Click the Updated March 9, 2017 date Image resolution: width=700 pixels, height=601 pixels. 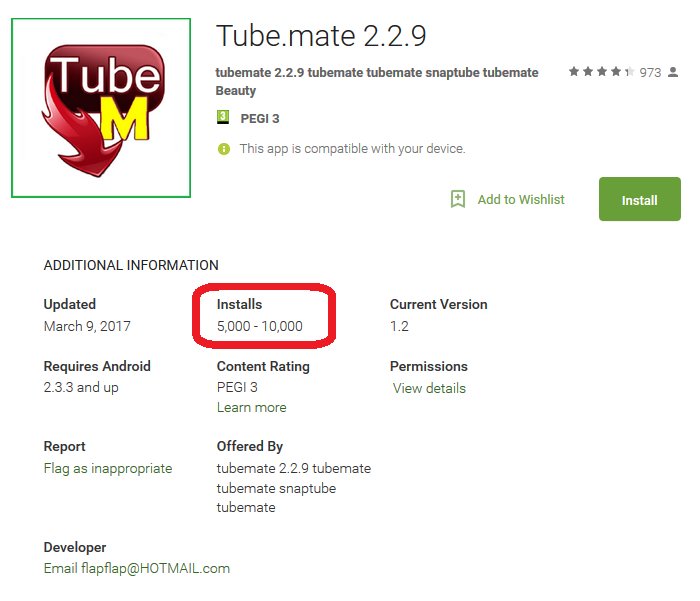tap(87, 326)
